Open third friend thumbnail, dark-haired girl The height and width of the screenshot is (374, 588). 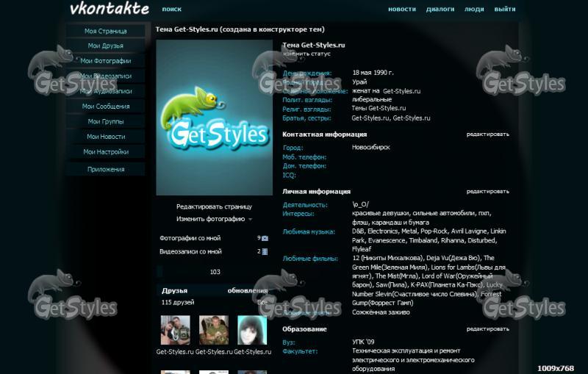click(x=252, y=330)
